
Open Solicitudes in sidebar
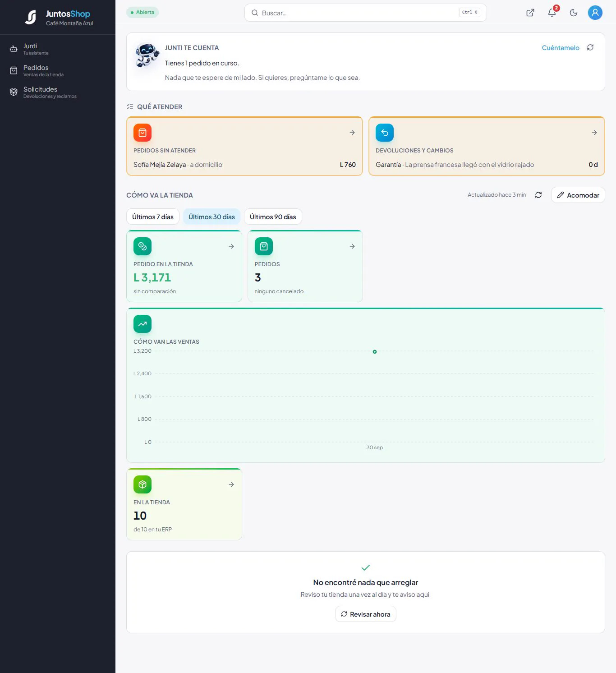point(58,92)
